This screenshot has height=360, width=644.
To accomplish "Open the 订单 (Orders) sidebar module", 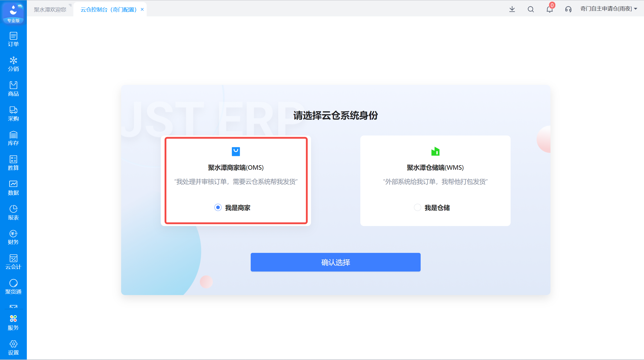I will click(13, 39).
